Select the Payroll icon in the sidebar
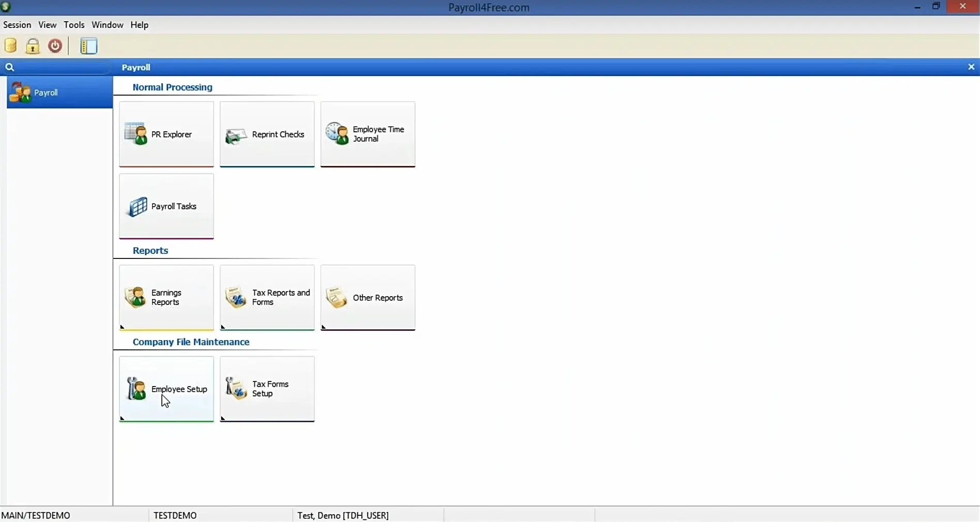 click(x=46, y=93)
